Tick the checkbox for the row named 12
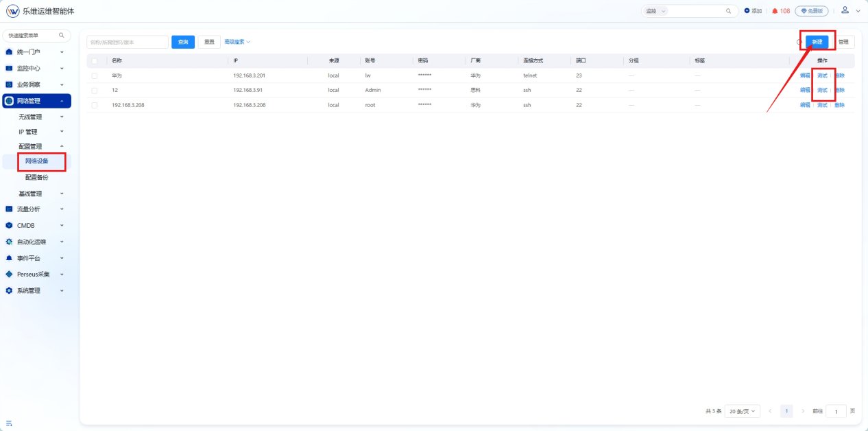 (95, 90)
